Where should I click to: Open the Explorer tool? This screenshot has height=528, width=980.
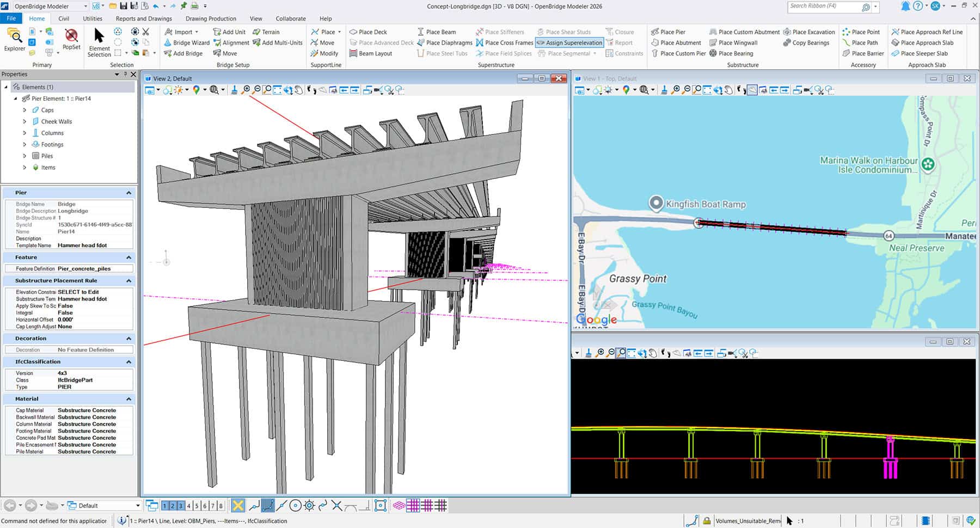pyautogui.click(x=15, y=41)
